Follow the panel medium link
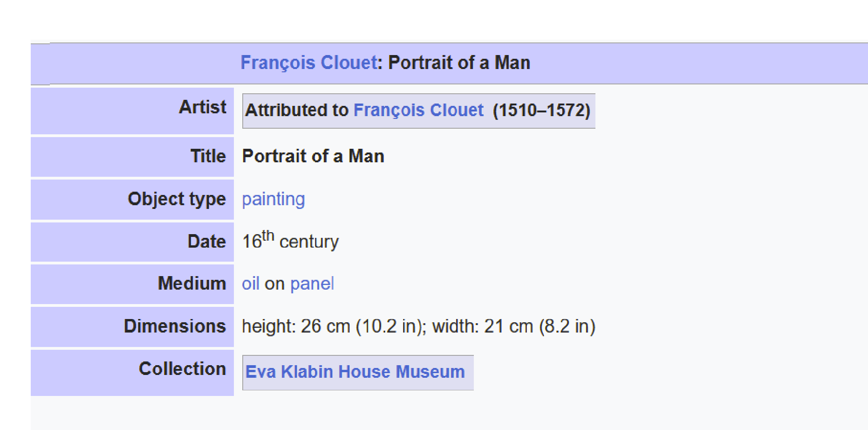Image resolution: width=868 pixels, height=430 pixels. pos(312,284)
